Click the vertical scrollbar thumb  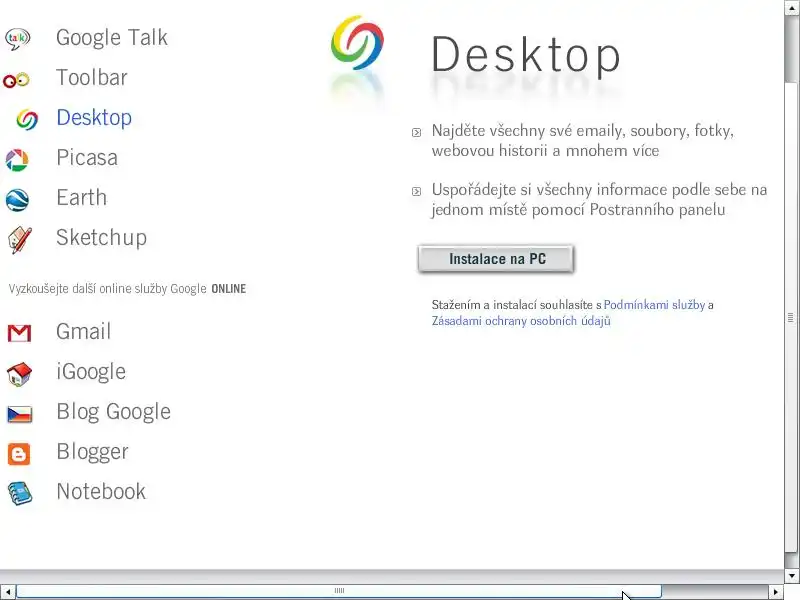pyautogui.click(x=791, y=317)
